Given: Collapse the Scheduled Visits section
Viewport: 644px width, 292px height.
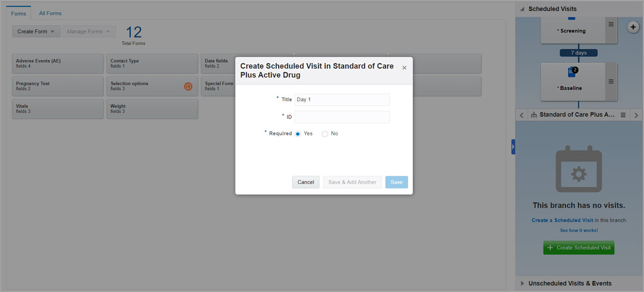Looking at the screenshot, I should 521,9.
